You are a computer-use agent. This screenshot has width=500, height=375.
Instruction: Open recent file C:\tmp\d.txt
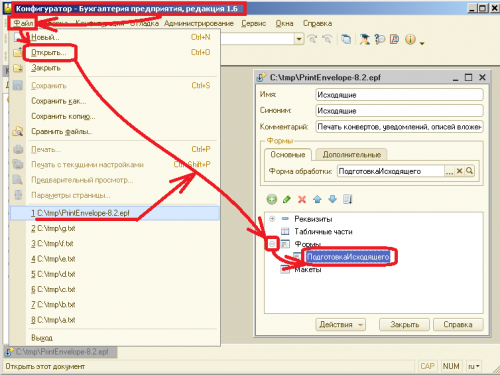[115, 274]
